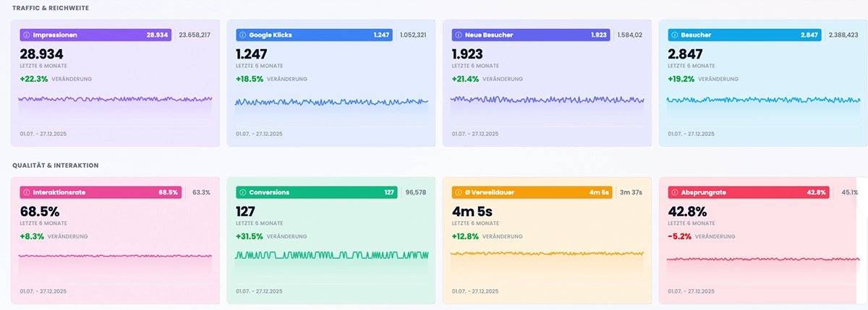Click the date range on the Absprungrate card

pos(691,291)
